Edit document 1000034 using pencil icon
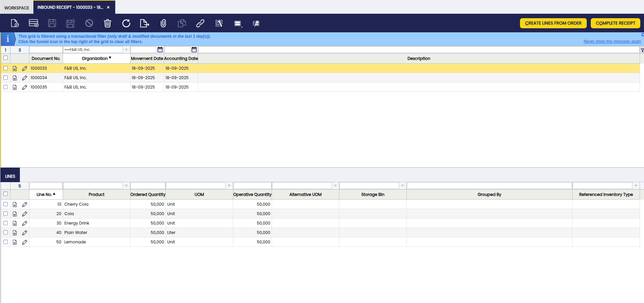The height and width of the screenshot is (303, 644). tap(24, 78)
